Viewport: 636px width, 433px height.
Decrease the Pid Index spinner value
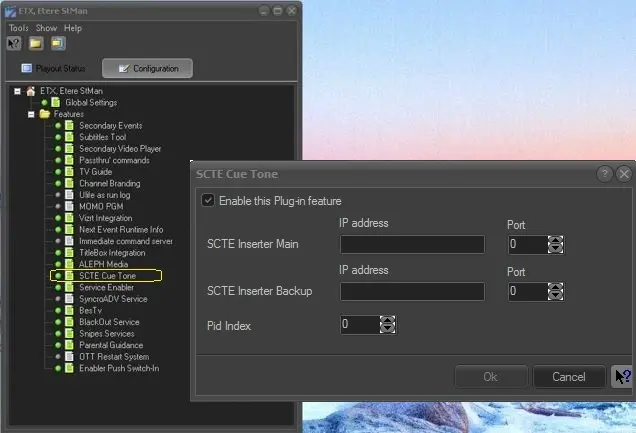point(389,329)
